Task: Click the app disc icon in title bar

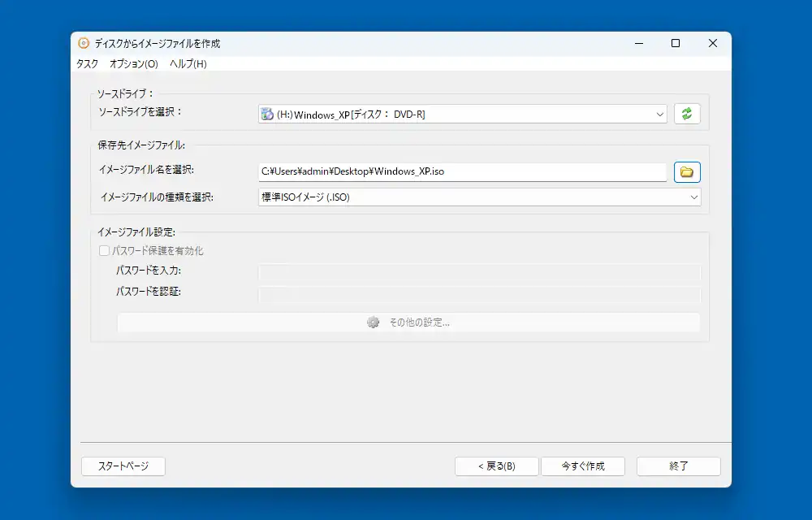Action: pos(83,44)
